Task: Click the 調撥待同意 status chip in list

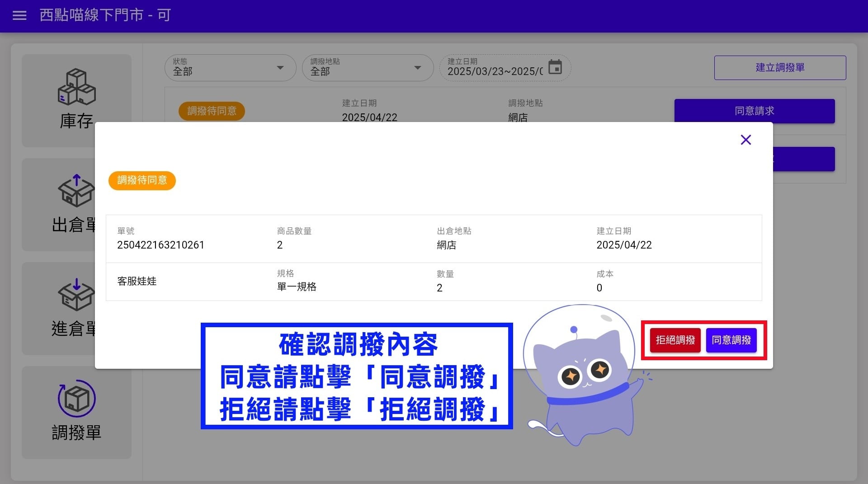Action: coord(212,111)
